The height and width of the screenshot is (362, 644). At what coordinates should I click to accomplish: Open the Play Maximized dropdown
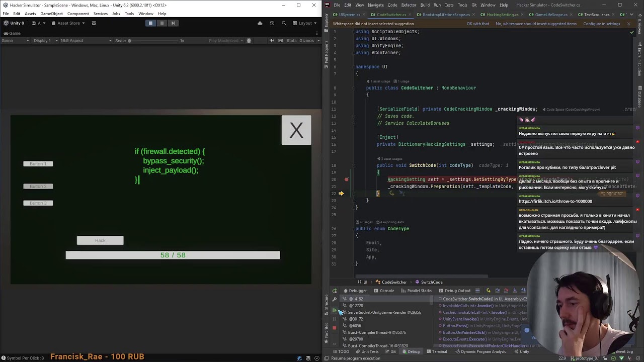click(x=226, y=41)
